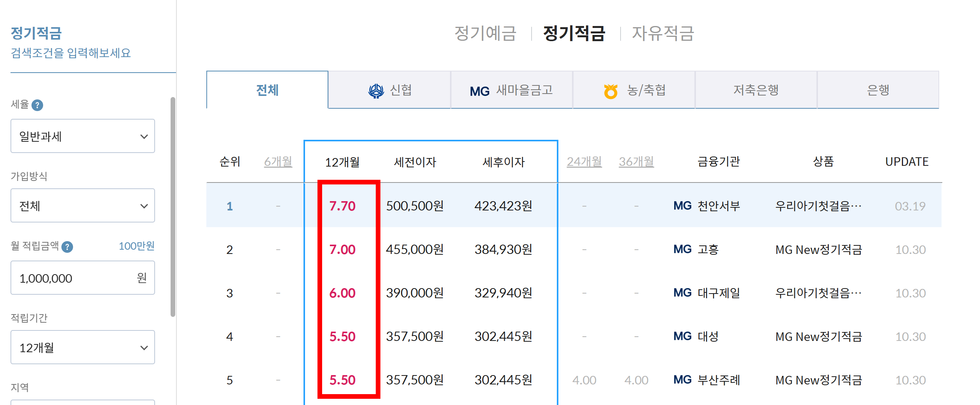Click the 100만원 quick amount link
This screenshot has width=980, height=405.
[136, 246]
